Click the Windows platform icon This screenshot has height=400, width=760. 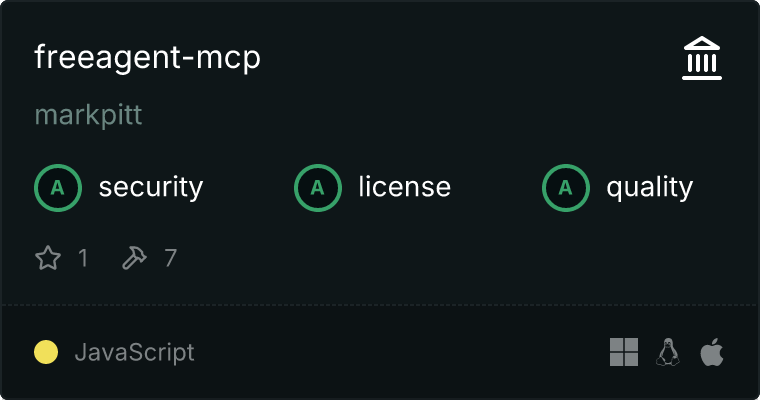point(624,352)
